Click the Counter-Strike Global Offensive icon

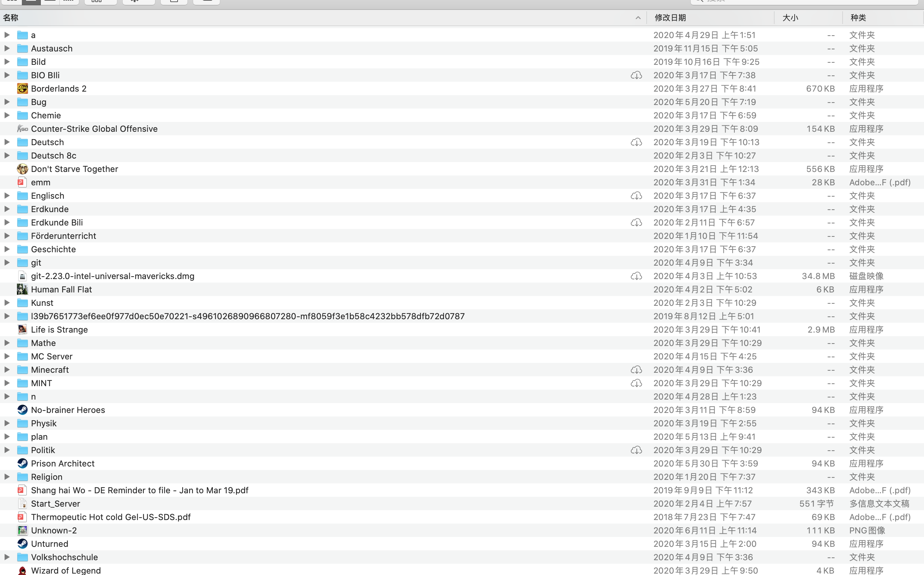(x=23, y=129)
